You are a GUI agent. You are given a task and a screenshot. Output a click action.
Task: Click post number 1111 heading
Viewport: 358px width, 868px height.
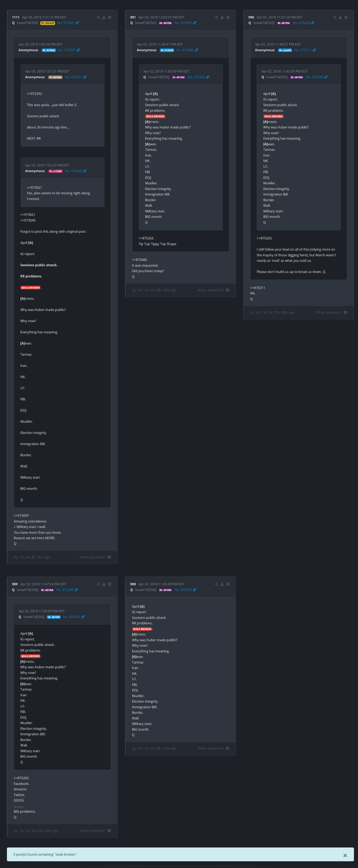pyautogui.click(x=16, y=17)
